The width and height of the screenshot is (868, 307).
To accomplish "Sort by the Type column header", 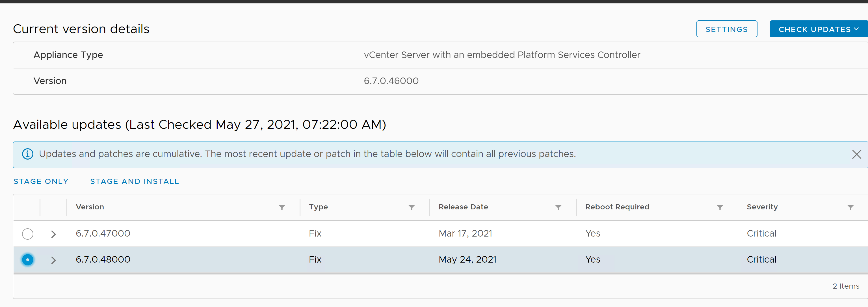I will click(318, 207).
